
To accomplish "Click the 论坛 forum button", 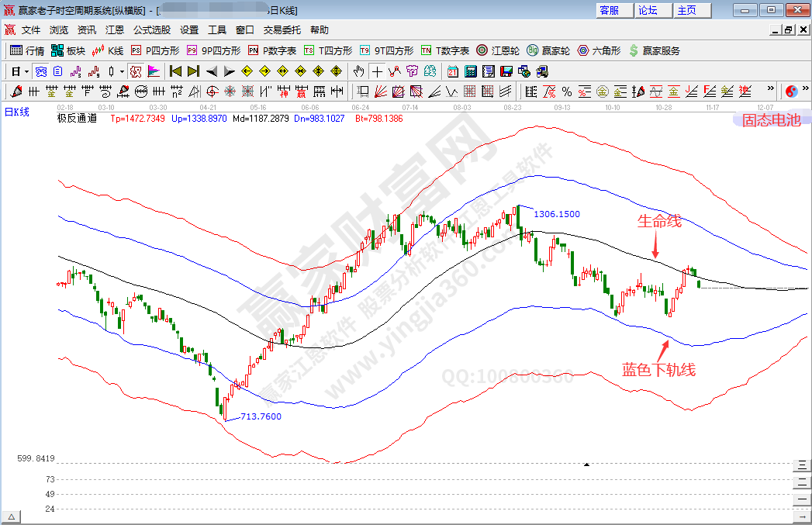I will point(648,10).
